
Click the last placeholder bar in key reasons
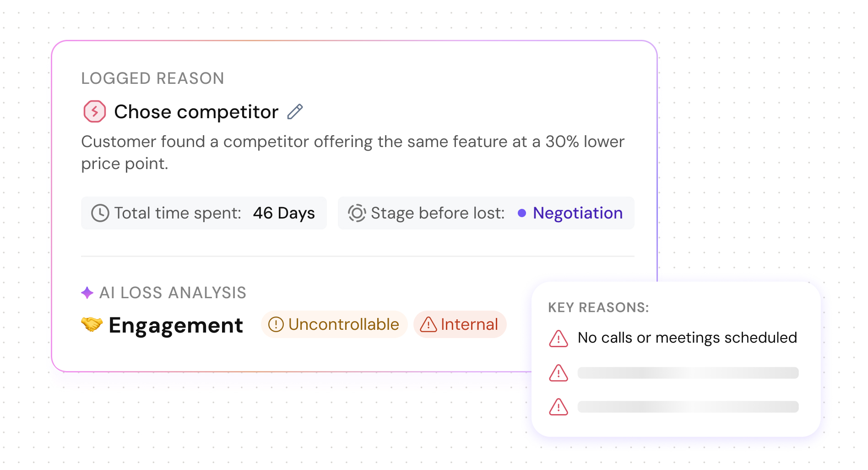click(x=688, y=407)
